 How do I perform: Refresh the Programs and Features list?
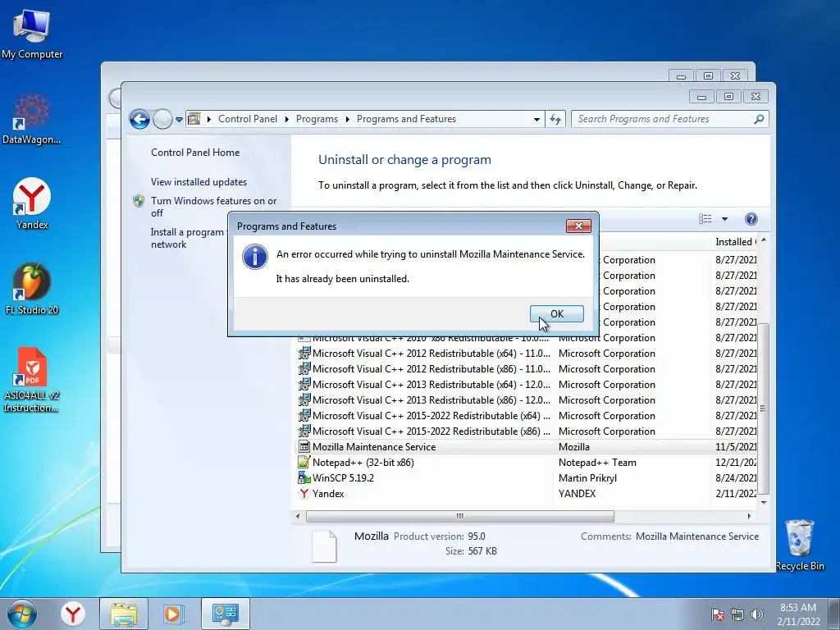(x=555, y=120)
